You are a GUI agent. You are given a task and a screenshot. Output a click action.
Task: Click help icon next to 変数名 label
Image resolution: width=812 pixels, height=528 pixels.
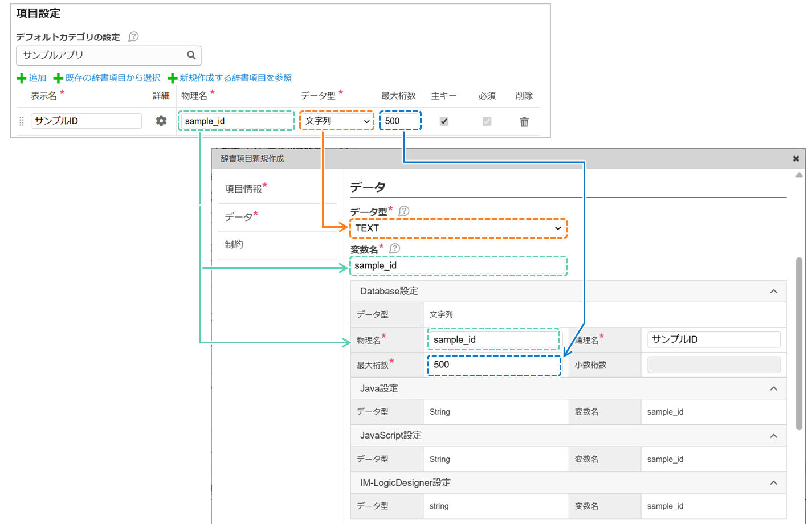[x=394, y=249]
